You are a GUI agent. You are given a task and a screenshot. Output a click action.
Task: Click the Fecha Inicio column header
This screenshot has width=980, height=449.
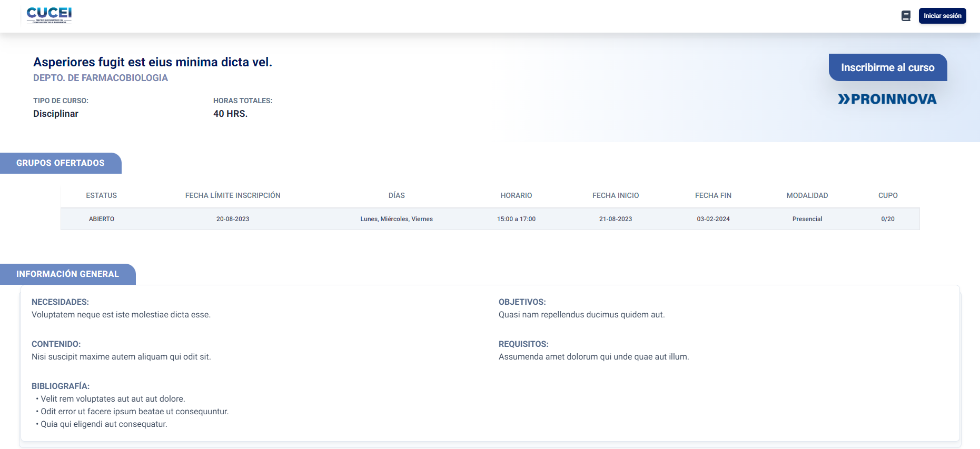click(x=615, y=195)
